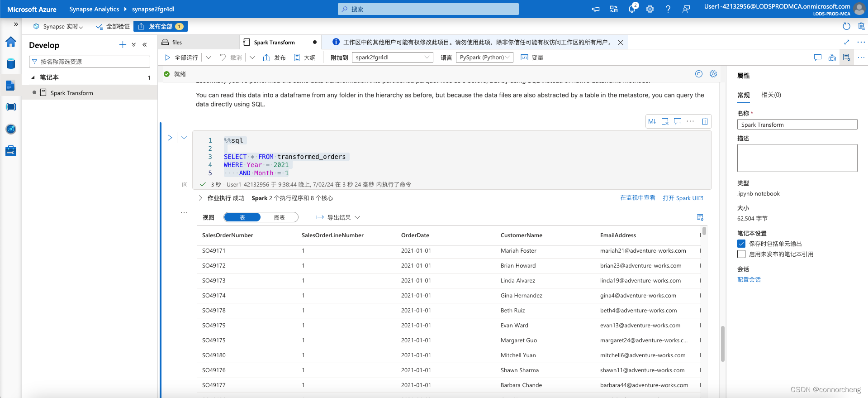The image size is (868, 398).
Task: Click Publish all button
Action: pos(161,26)
